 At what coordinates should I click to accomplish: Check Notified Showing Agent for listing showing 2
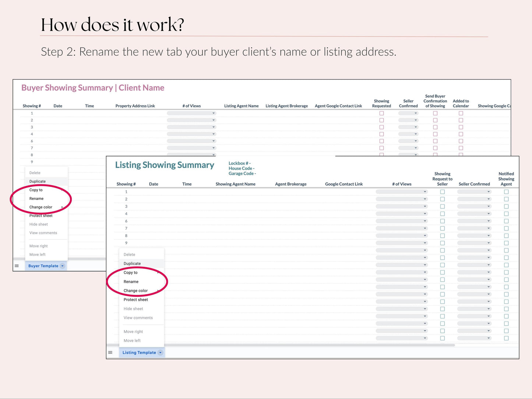[x=506, y=199]
